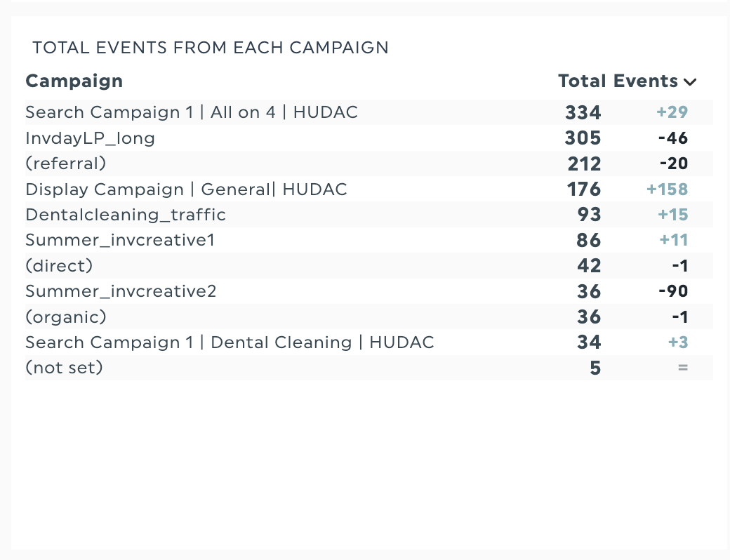Select Search Campaign 1 Dental Cleaning row
The height and width of the screenshot is (560, 730).
(x=230, y=342)
